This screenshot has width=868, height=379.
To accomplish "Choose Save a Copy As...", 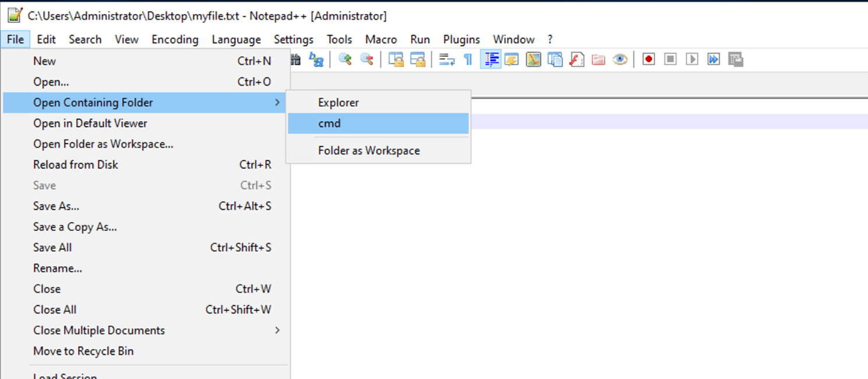I will pos(75,226).
